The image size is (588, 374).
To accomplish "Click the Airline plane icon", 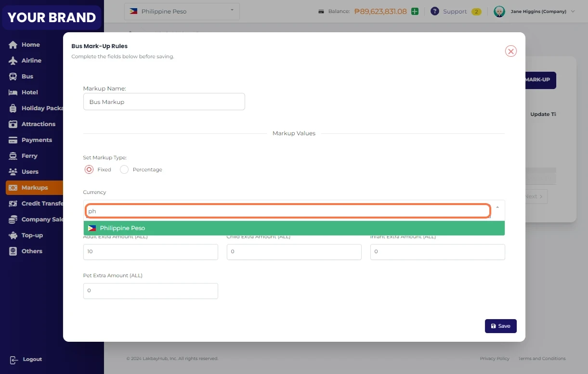I will pos(13,61).
